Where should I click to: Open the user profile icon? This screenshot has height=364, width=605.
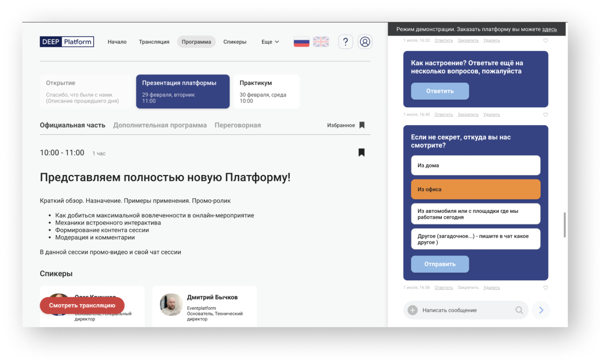[x=365, y=42]
